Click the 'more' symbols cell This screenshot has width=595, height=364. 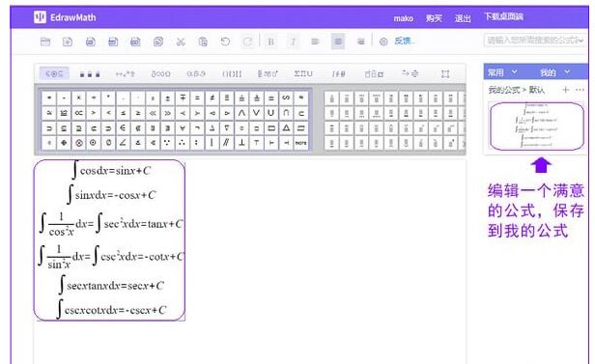(x=301, y=143)
